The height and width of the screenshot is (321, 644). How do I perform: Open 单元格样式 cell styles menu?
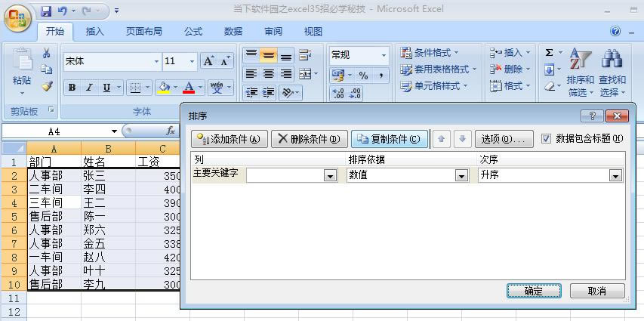coord(434,86)
